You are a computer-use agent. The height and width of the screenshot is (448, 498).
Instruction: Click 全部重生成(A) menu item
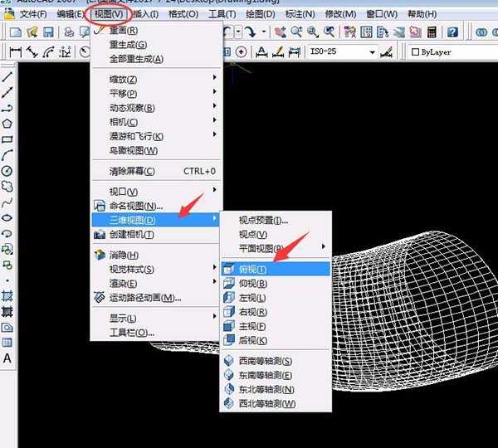point(156,59)
